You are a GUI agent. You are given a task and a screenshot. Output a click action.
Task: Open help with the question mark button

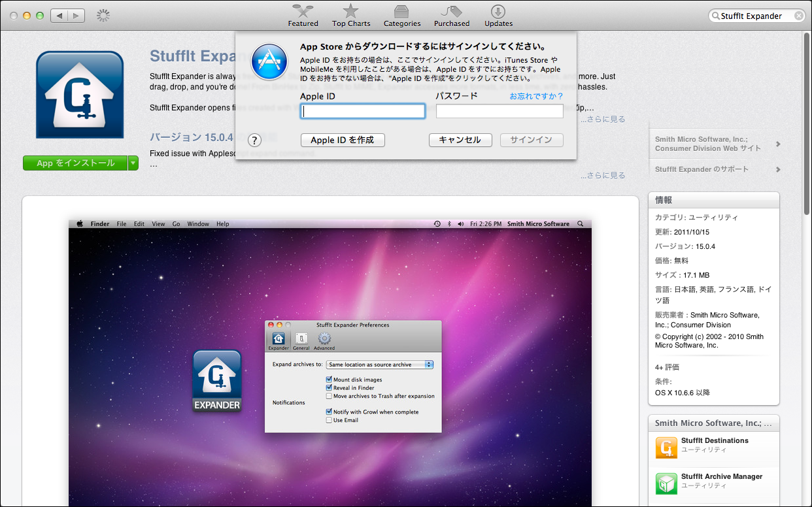pyautogui.click(x=255, y=140)
